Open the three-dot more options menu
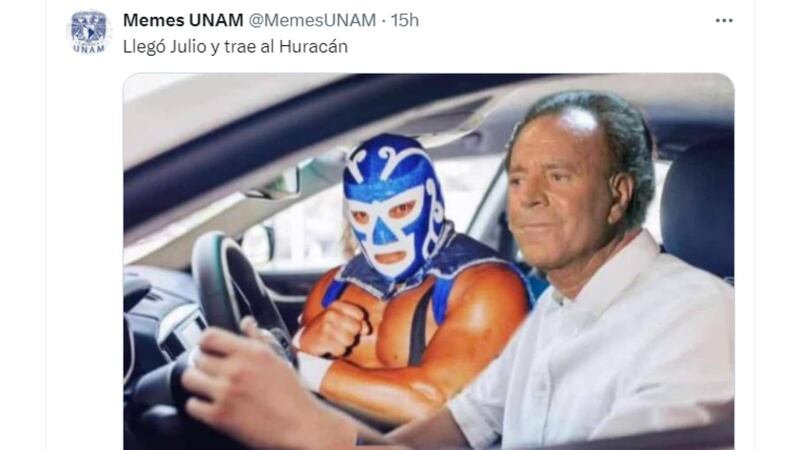This screenshot has width=800, height=450. (x=724, y=20)
